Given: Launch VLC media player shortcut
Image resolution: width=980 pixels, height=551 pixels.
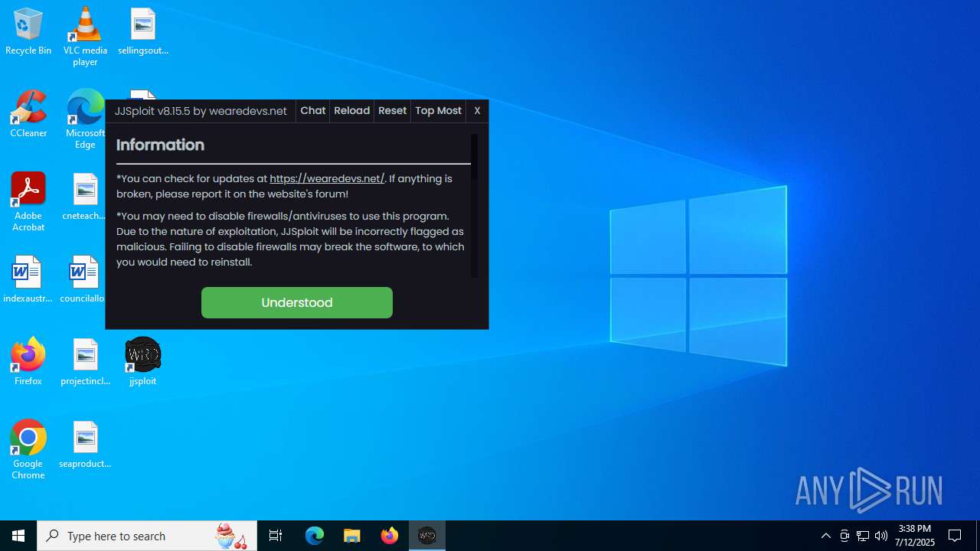Looking at the screenshot, I should (85, 37).
